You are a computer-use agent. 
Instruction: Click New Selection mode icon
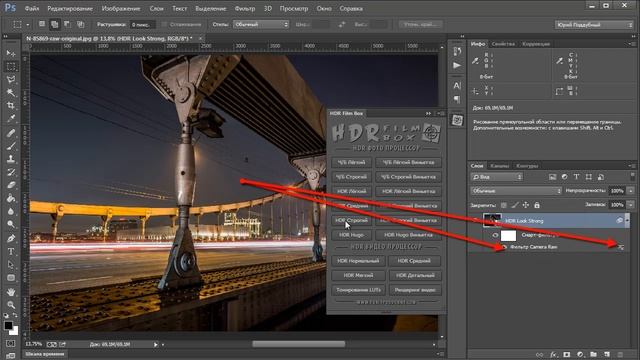[x=42, y=24]
